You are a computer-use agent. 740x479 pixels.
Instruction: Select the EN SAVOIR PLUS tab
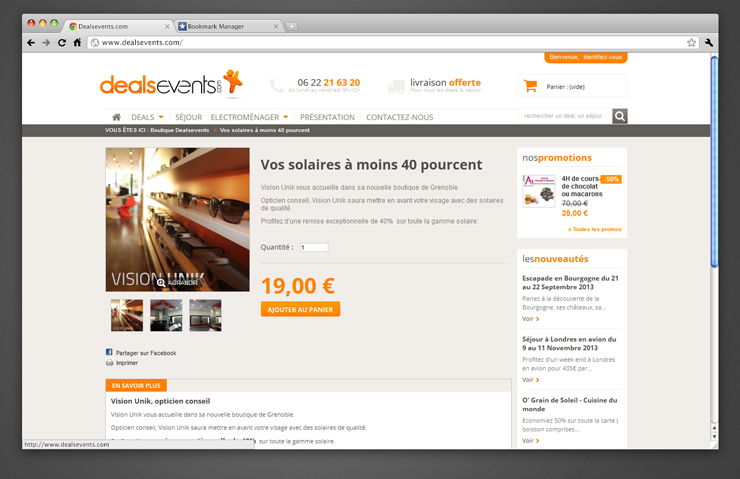coord(136,386)
